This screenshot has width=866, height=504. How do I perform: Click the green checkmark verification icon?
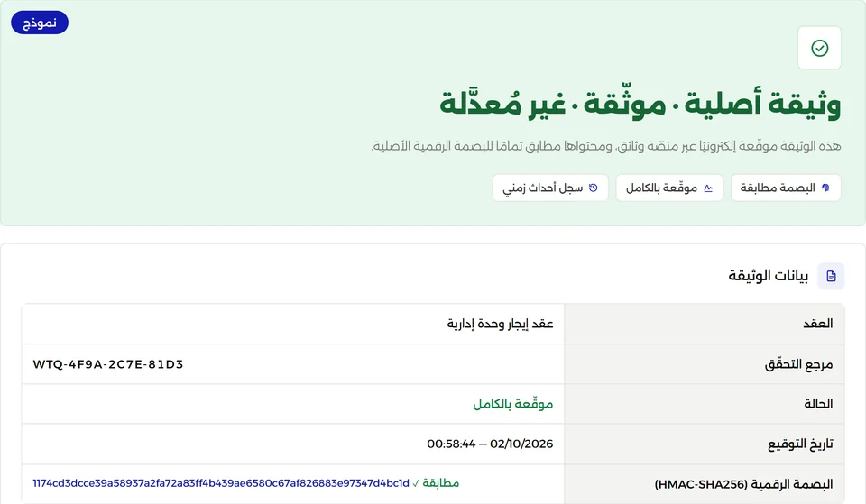(x=819, y=48)
